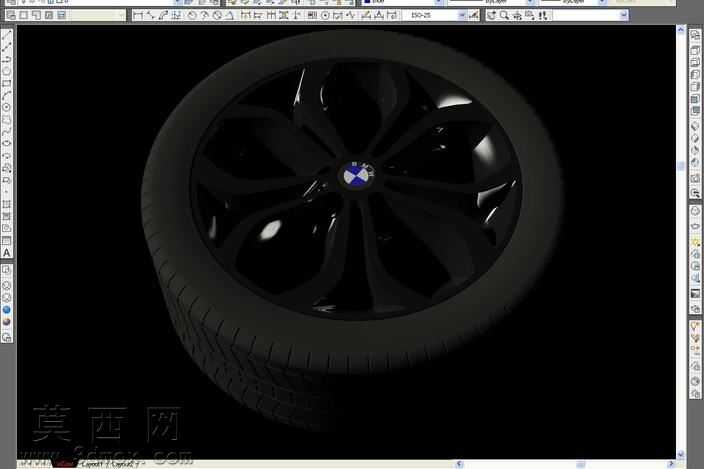Click the magnifier icon in top-right toolbar
Image resolution: width=704 pixels, height=469 pixels.
(504, 15)
